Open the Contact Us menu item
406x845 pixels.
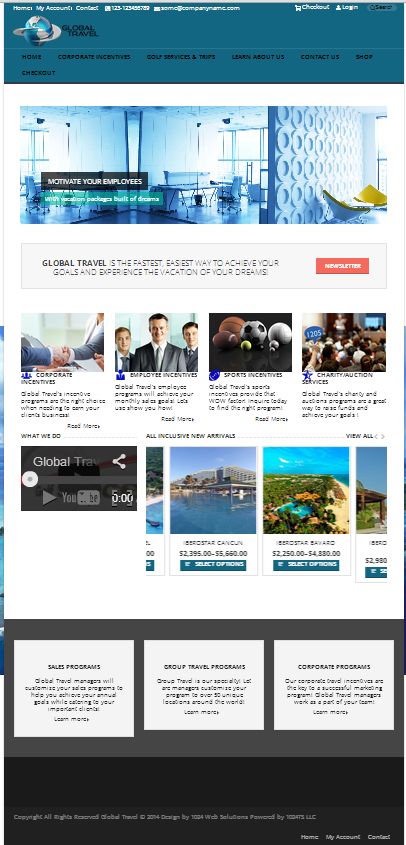(320, 57)
